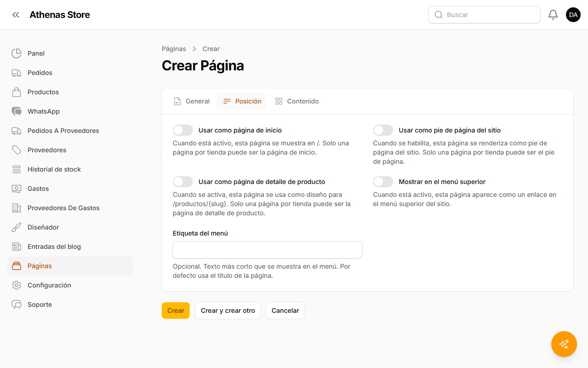Go to WhatsApp section
This screenshot has width=588, height=368.
pos(70,111)
